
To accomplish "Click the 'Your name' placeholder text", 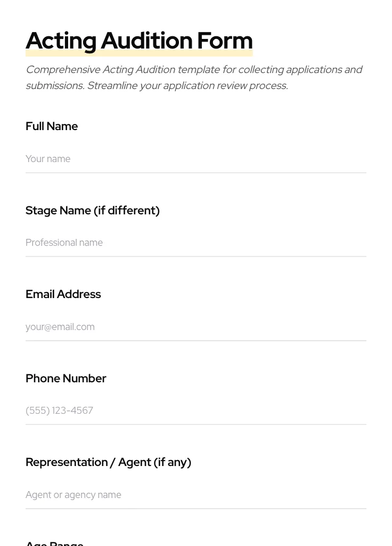I will point(48,159).
